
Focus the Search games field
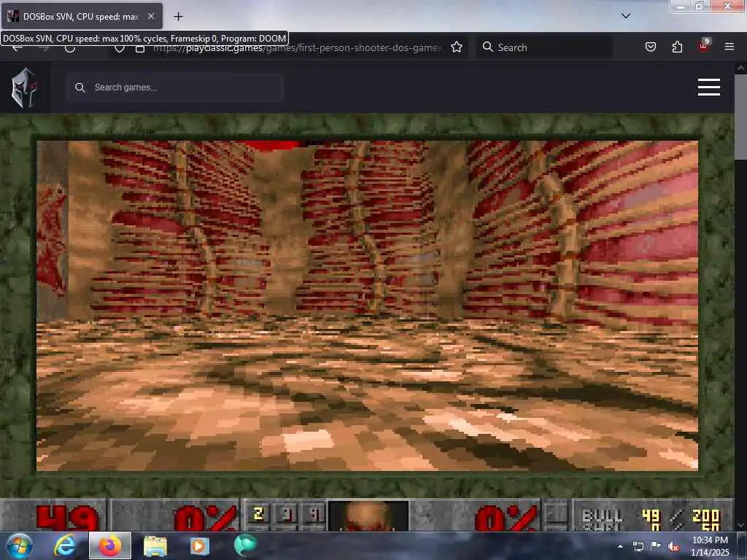click(x=175, y=87)
